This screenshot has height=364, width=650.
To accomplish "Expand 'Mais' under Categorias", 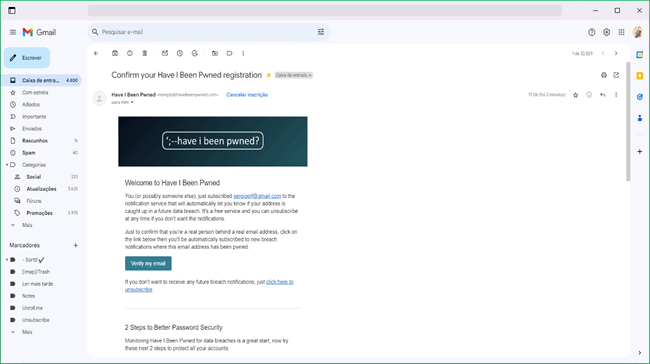I will click(27, 225).
